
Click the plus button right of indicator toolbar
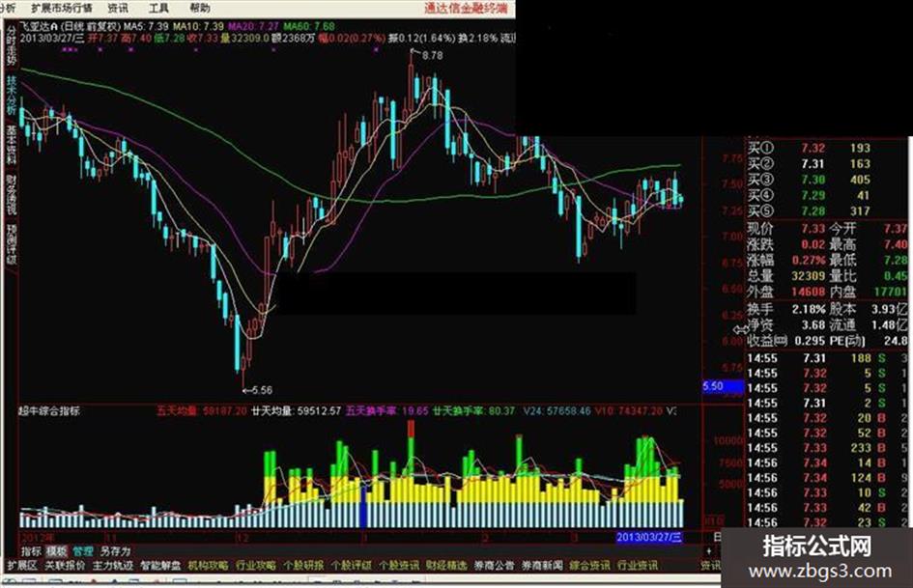pos(708,550)
